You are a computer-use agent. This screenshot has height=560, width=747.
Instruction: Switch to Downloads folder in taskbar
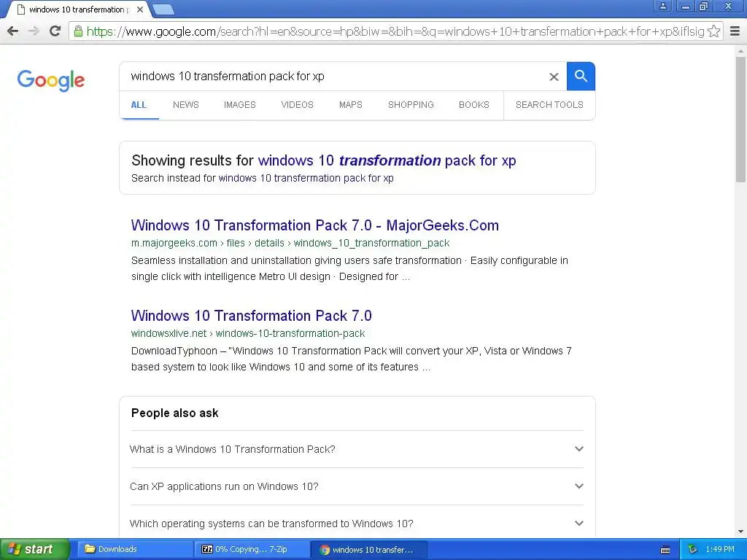click(135, 549)
